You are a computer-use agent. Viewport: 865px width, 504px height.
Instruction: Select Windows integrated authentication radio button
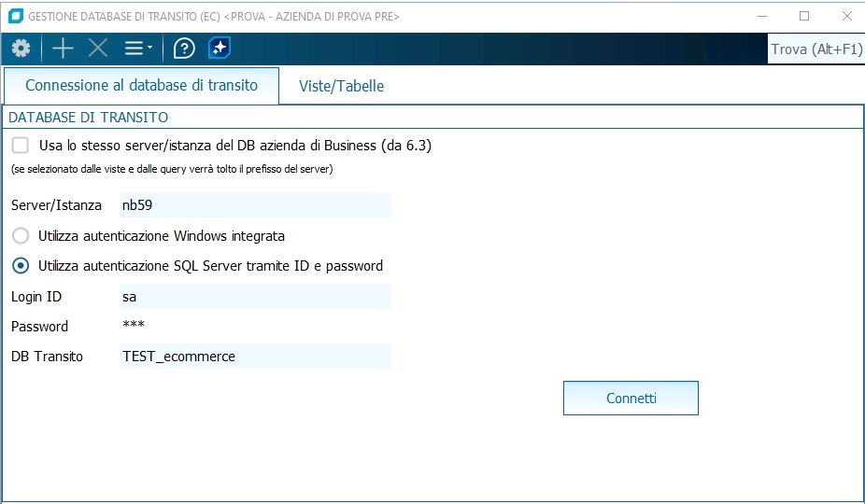(21, 236)
